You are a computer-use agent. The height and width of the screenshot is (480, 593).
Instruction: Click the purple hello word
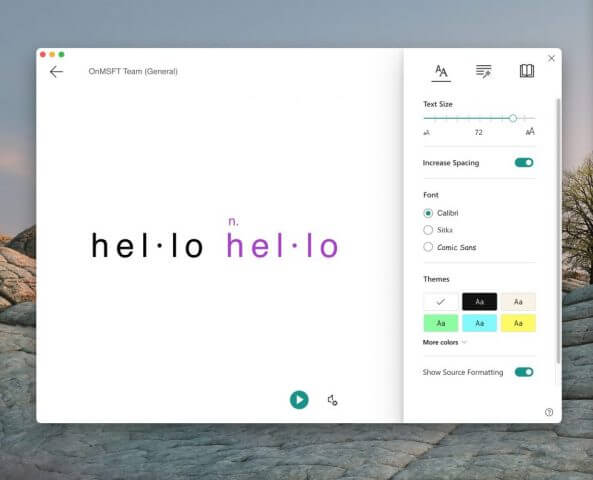tap(282, 246)
